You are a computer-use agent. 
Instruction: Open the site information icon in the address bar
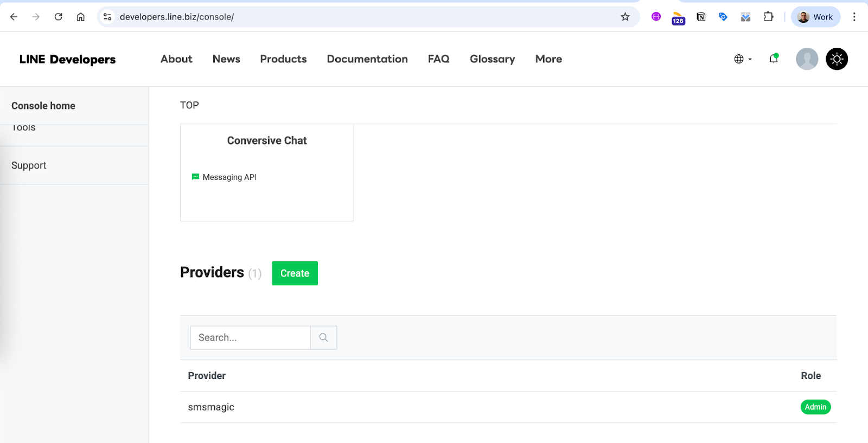coord(107,17)
